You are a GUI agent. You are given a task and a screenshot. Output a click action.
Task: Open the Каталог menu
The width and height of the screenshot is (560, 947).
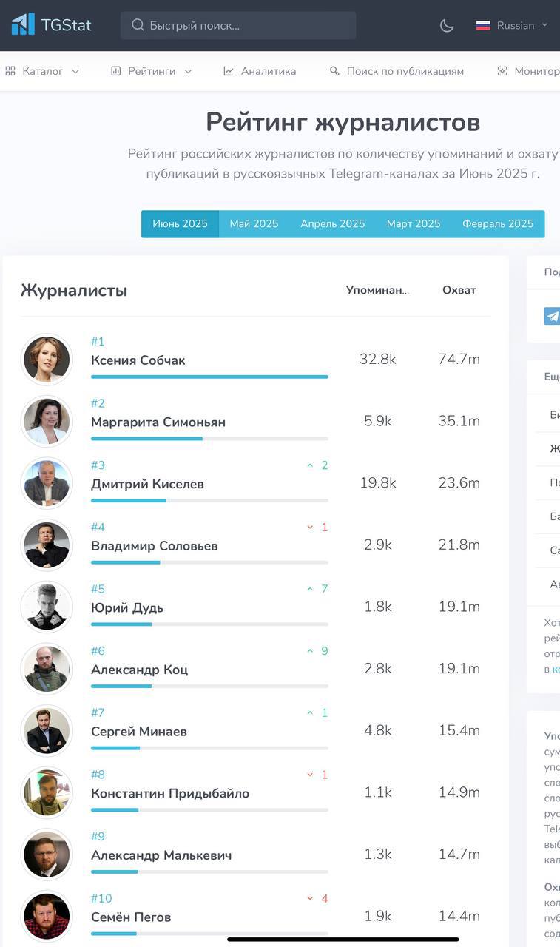pos(42,71)
